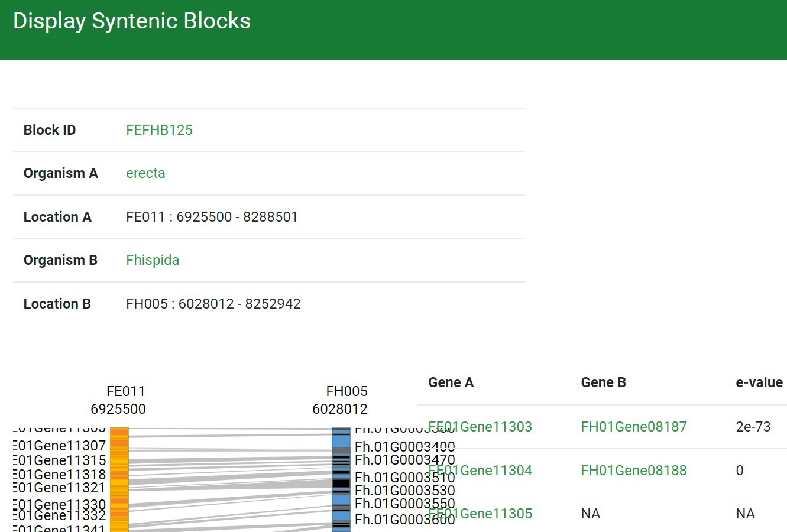787x532 pixels.
Task: Click the Location A coordinates text
Action: 212,217
